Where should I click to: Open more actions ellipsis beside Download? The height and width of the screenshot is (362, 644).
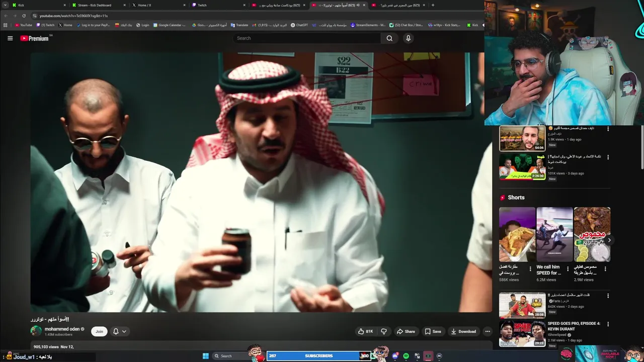coord(487,331)
